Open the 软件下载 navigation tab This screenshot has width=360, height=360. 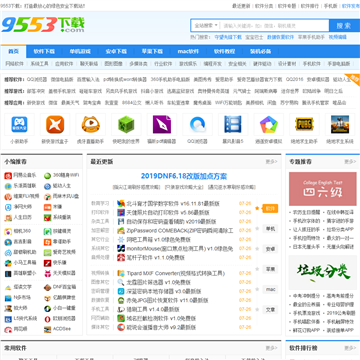click(44, 51)
